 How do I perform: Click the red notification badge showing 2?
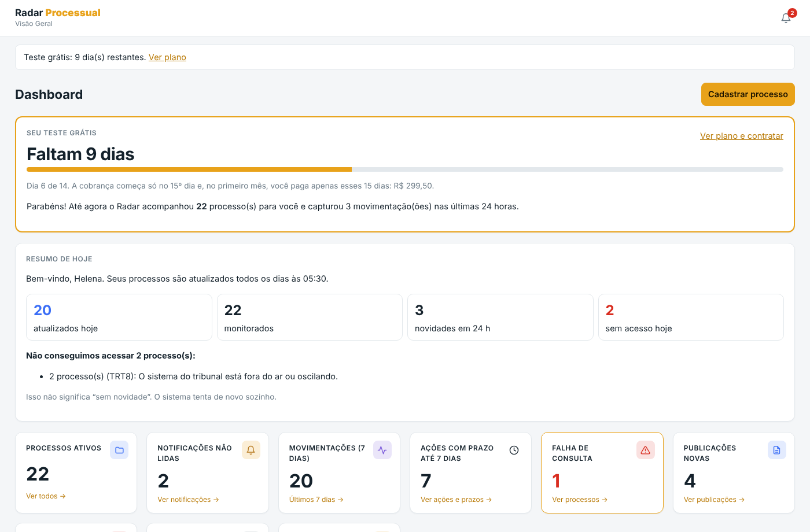[792, 13]
